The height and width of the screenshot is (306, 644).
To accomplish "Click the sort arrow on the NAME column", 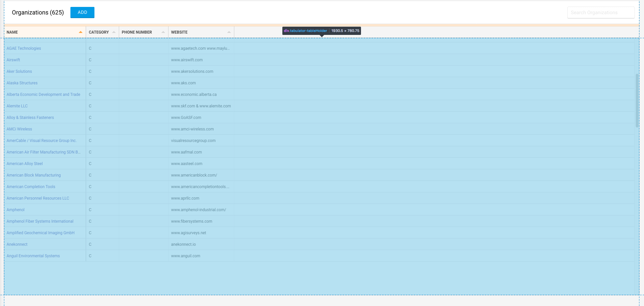I will point(80,32).
